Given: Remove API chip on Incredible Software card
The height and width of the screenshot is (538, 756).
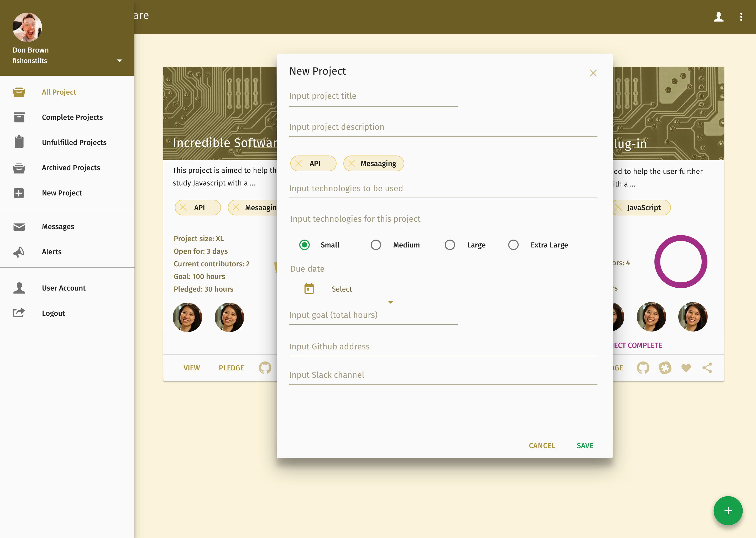Looking at the screenshot, I should pos(183,207).
